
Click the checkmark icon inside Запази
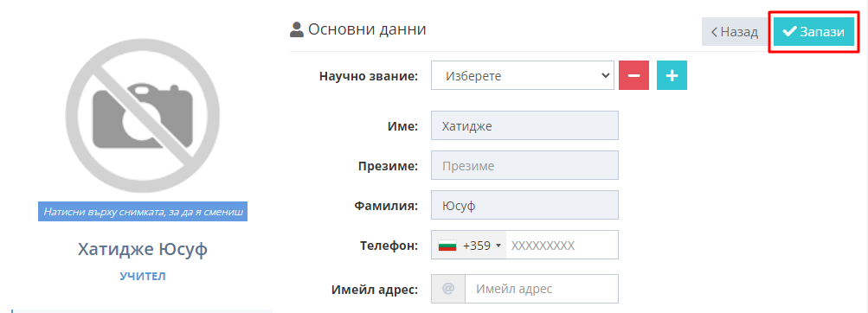click(789, 32)
